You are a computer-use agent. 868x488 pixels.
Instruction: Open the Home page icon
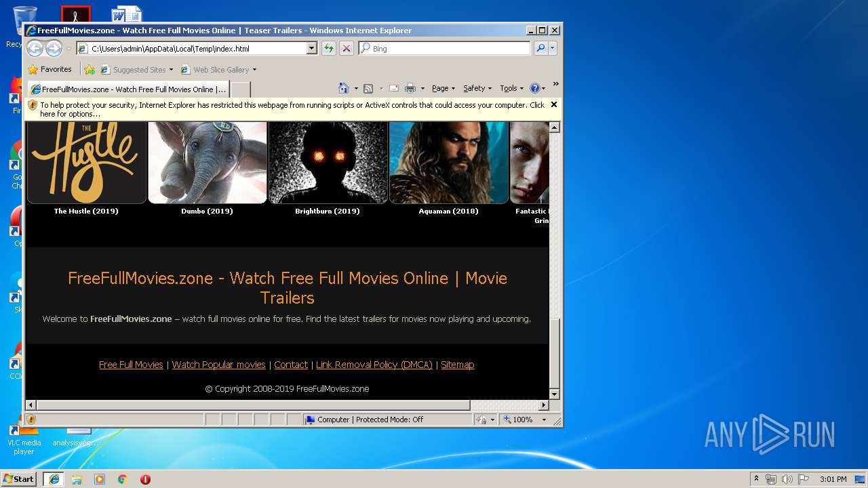click(x=343, y=88)
